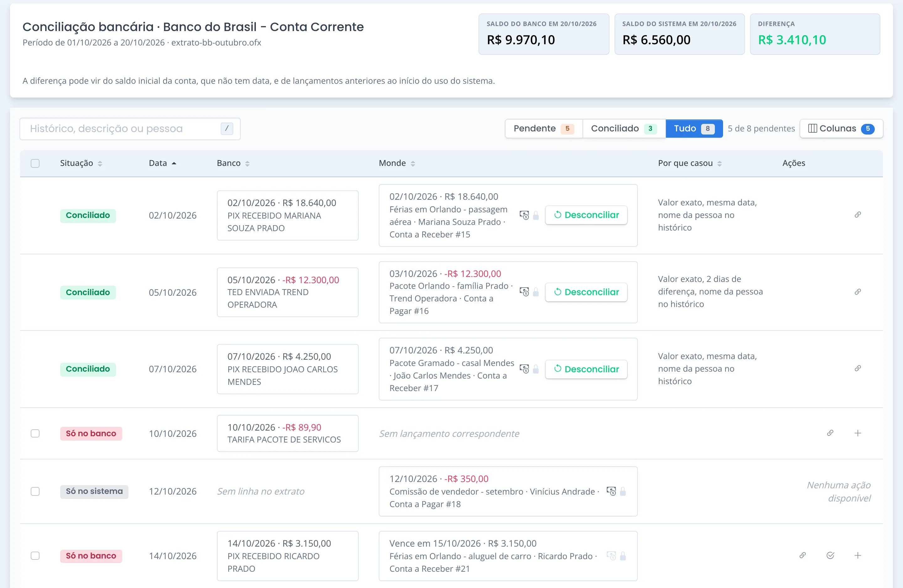Screen dimensions: 903x588
Task: Confirm match check icon in Ricardo Prado row
Action: point(830,555)
